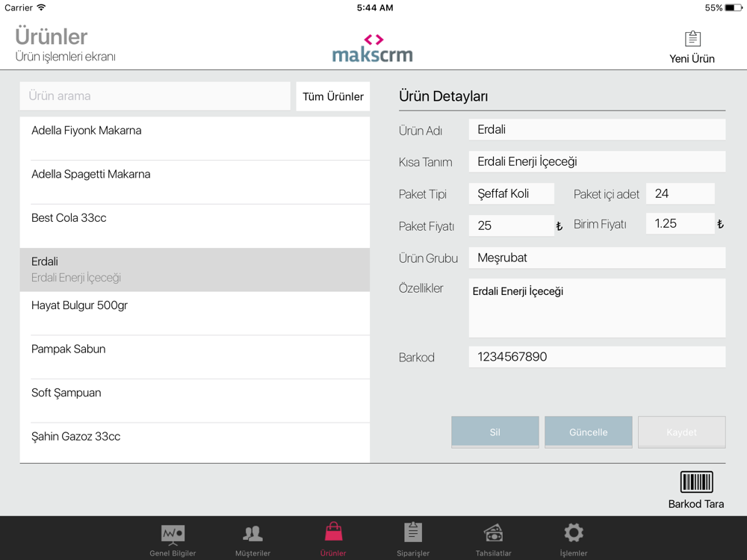747x560 pixels.
Task: Select the Erdali product row
Action: [x=195, y=270]
